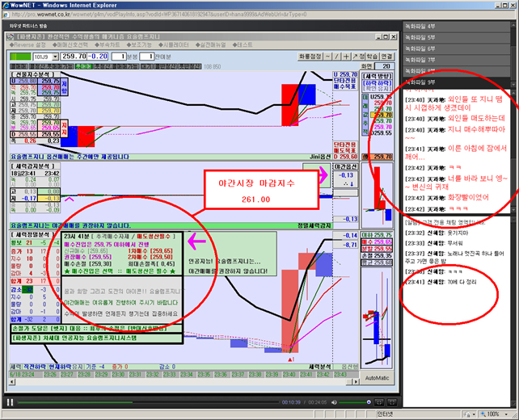519x420 pixels.
Task: Select the highlighted 녹화파일 9부 entry
Action: (x=456, y=82)
